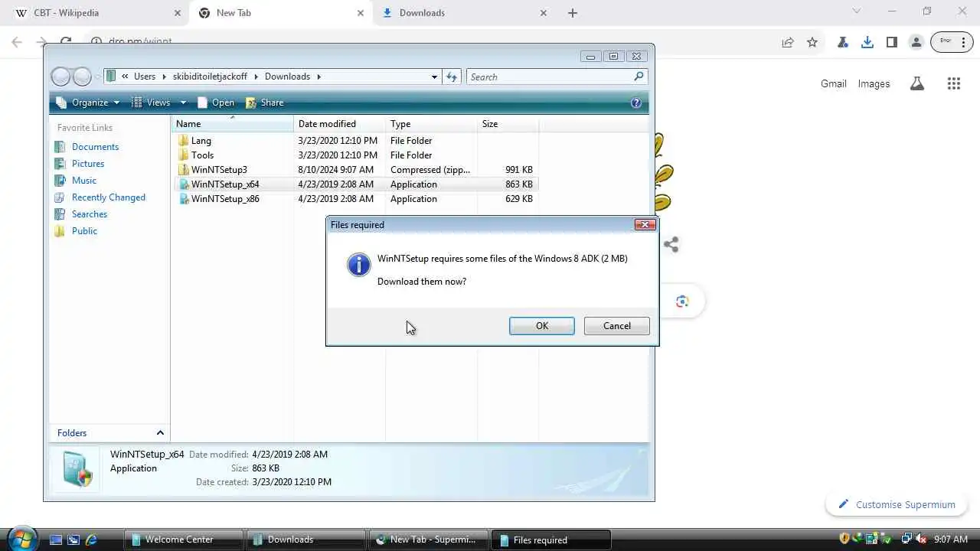The image size is (980, 551).
Task: Confirm the download with the OK button
Action: [541, 326]
